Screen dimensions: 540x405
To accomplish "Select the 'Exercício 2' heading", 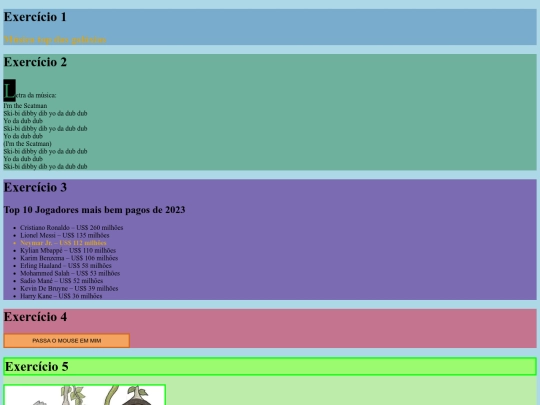I will (x=35, y=62).
